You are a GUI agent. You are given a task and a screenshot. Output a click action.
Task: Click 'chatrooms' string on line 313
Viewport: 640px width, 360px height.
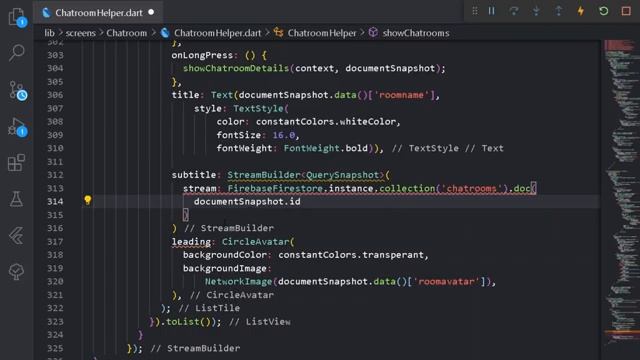pos(471,189)
